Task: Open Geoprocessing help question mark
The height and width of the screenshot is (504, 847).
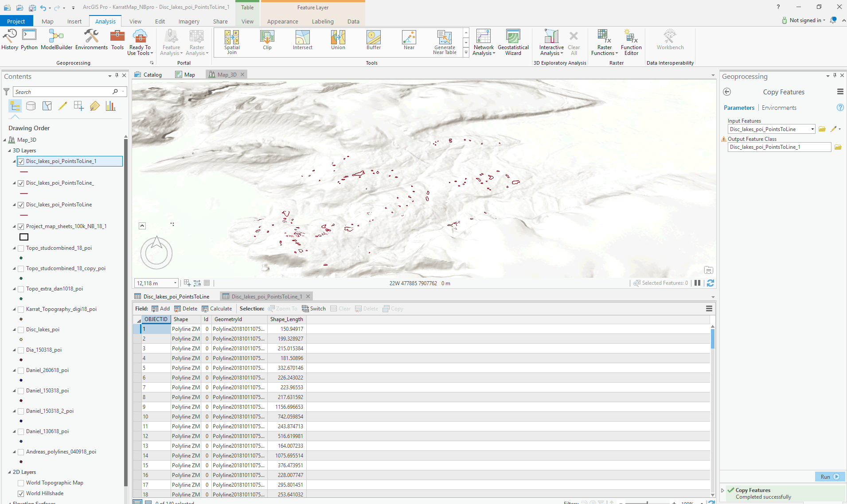Action: point(840,108)
